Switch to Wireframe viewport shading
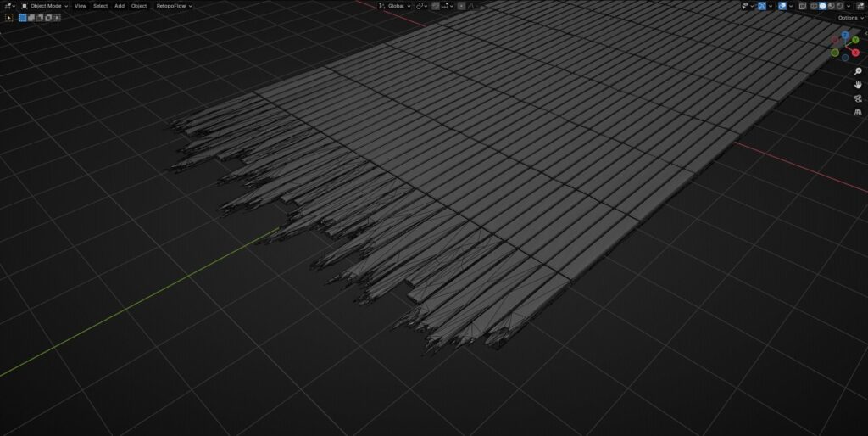Viewport: 868px width, 436px height. point(814,6)
